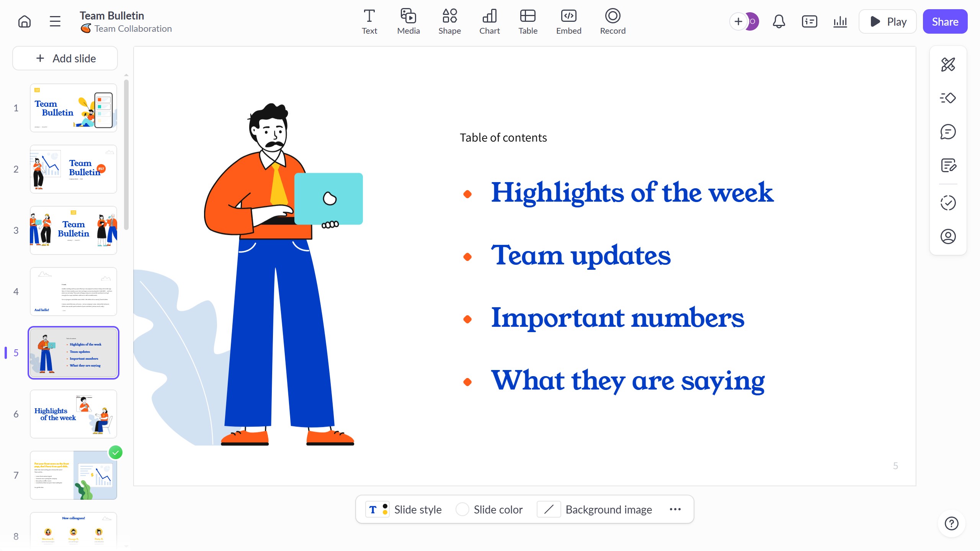The height and width of the screenshot is (551, 980).
Task: Expand more options ellipsis in bottom bar
Action: click(x=675, y=509)
